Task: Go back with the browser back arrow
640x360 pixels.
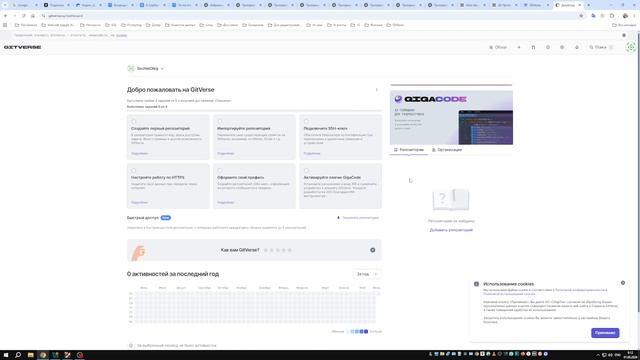Action: coord(5,16)
